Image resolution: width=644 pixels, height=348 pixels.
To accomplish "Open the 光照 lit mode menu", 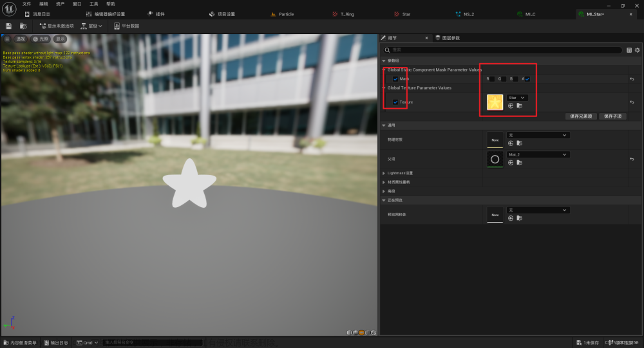I will (41, 39).
